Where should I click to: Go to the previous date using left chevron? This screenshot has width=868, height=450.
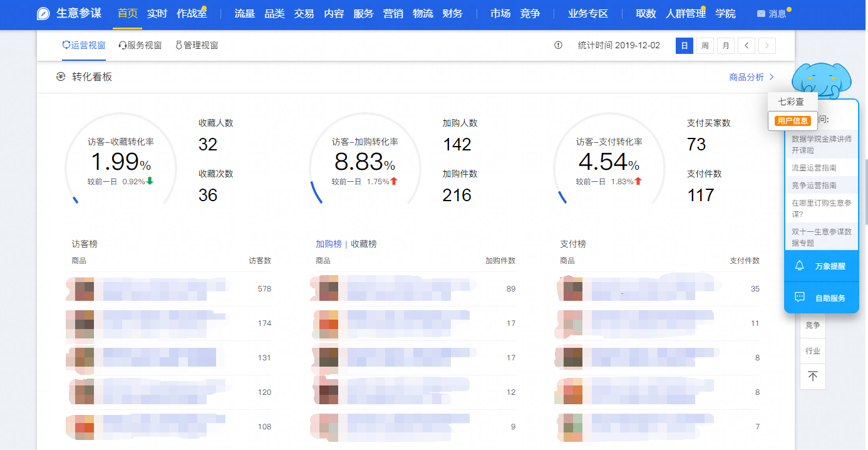747,46
